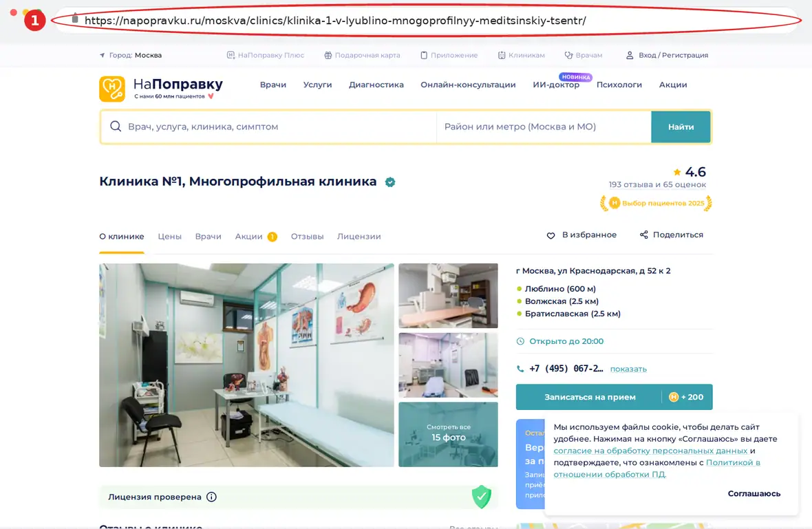
Task: Open the Врачи main menu item
Action: tap(273, 85)
